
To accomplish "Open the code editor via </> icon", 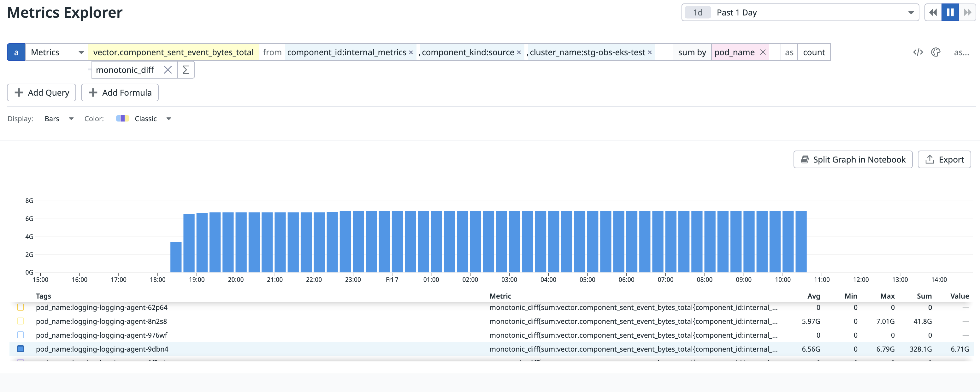I will point(918,52).
